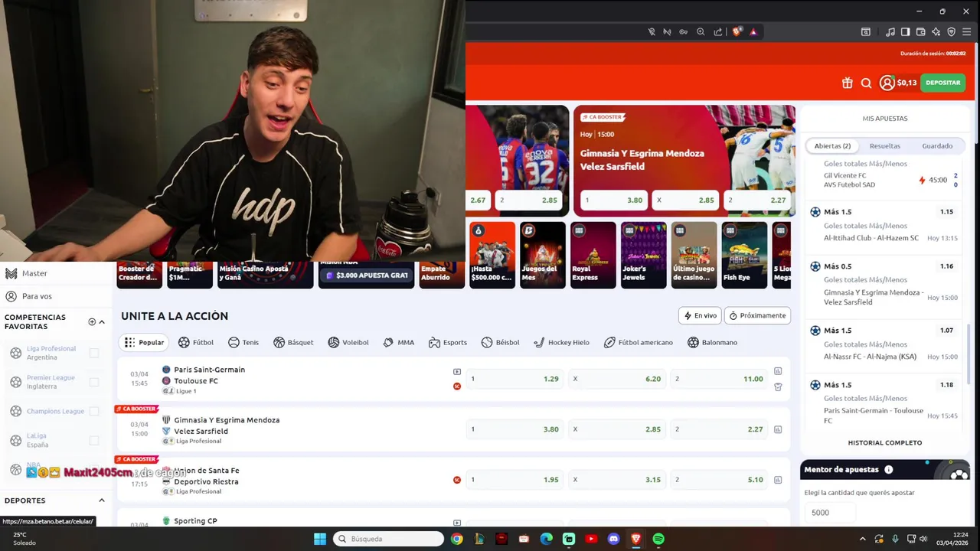980x551 pixels.
Task: Toggle the browser sidebar panel icon
Action: 905,32
